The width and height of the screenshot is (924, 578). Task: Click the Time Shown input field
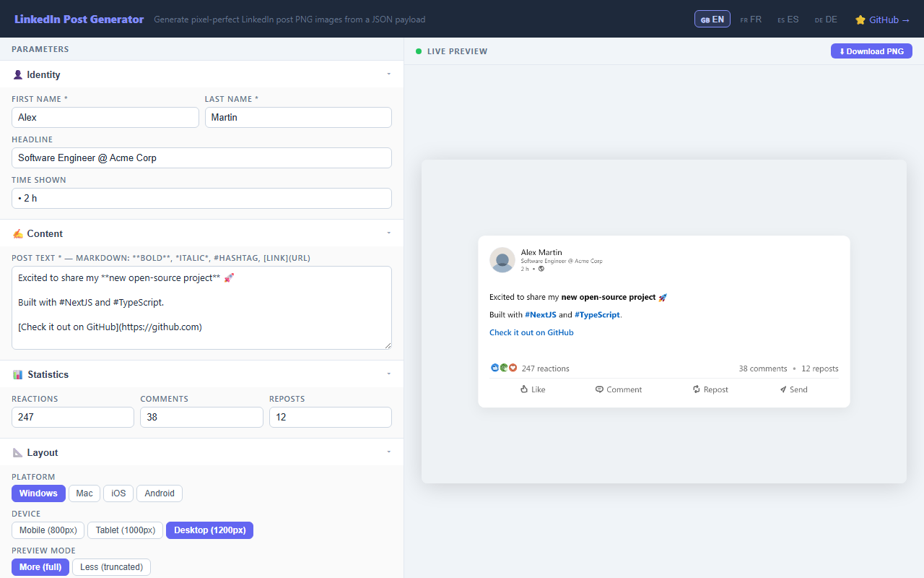(x=201, y=198)
